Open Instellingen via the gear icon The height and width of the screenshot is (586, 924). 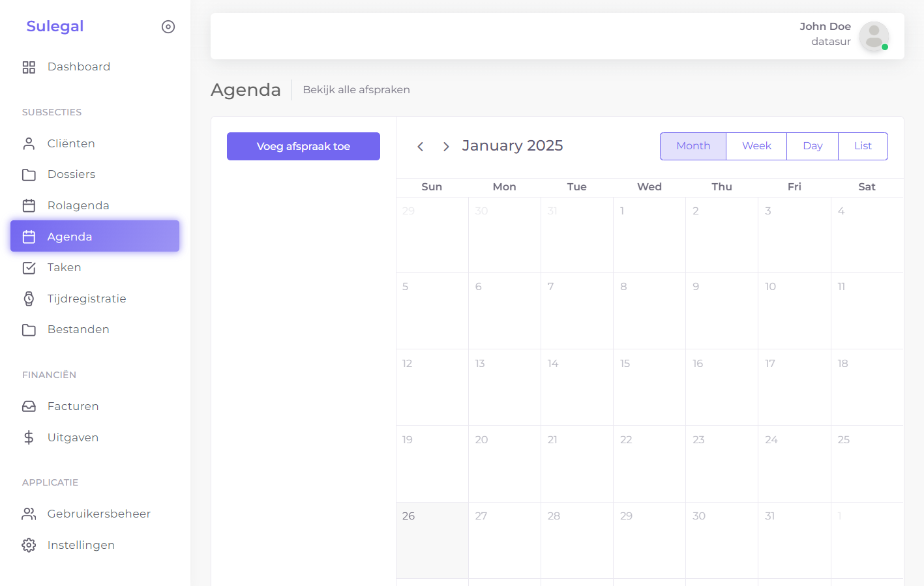29,545
